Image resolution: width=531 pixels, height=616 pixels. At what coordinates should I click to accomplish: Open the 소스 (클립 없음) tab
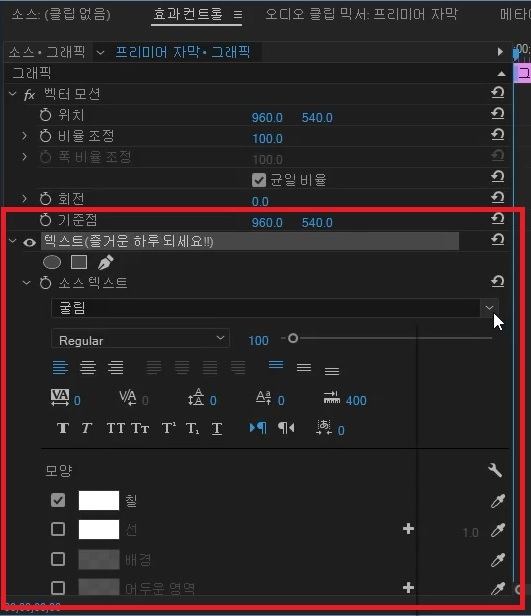tap(61, 15)
